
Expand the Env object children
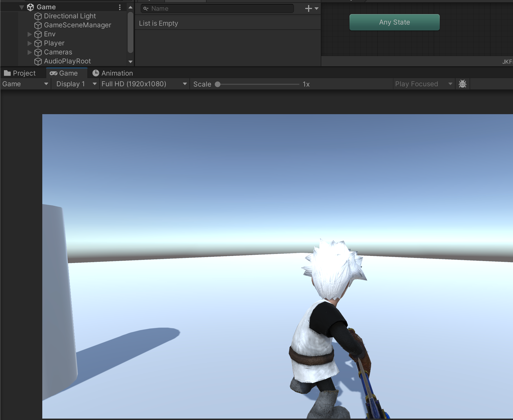(29, 34)
